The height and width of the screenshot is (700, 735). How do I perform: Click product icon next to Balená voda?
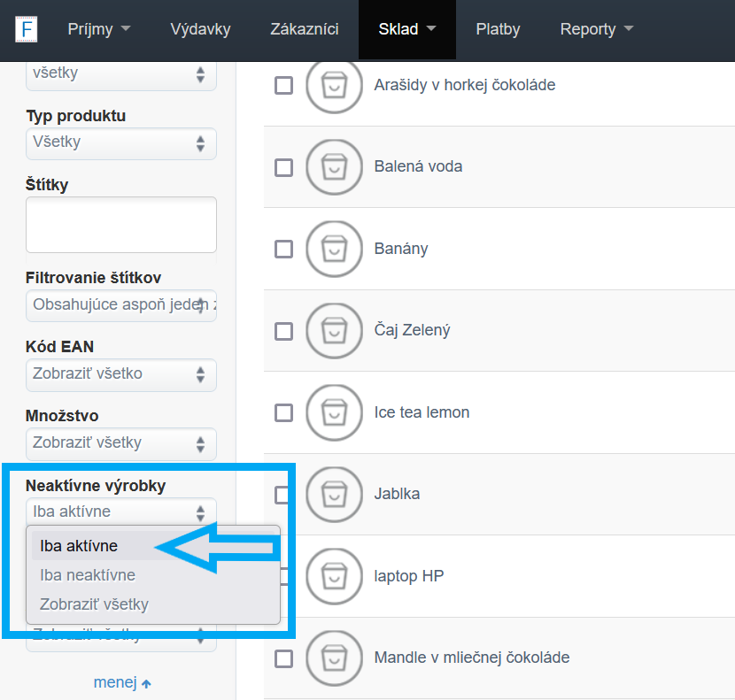click(334, 166)
